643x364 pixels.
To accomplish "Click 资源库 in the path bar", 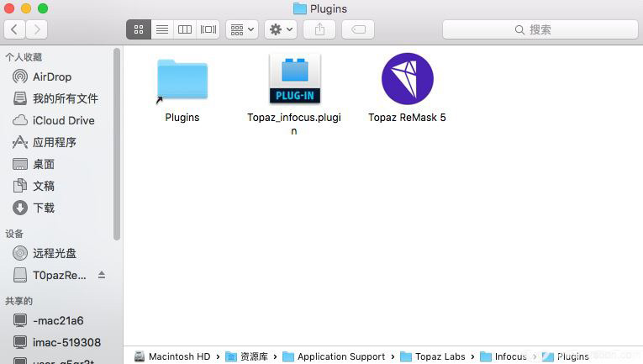I will [x=246, y=356].
